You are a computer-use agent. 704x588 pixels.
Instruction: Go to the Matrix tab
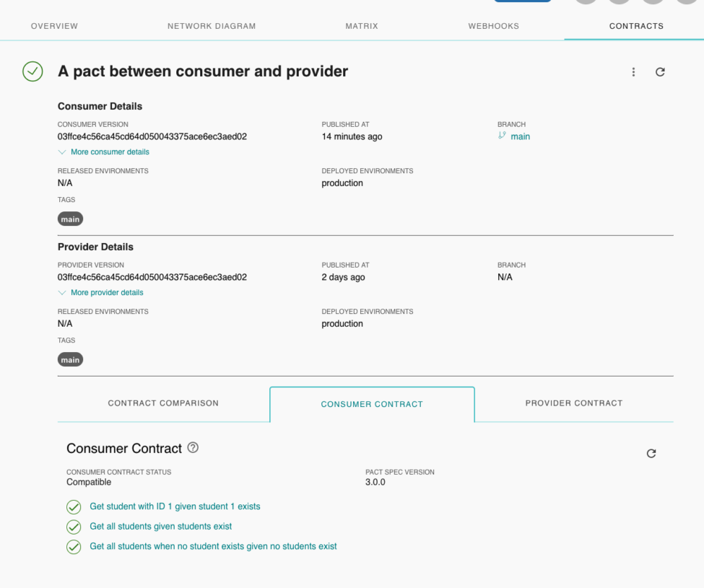(362, 26)
